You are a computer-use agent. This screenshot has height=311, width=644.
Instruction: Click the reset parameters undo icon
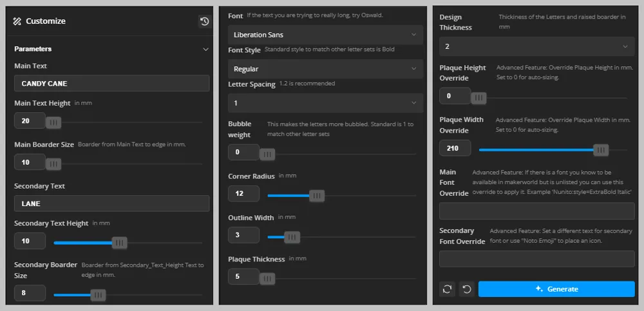pyautogui.click(x=466, y=289)
